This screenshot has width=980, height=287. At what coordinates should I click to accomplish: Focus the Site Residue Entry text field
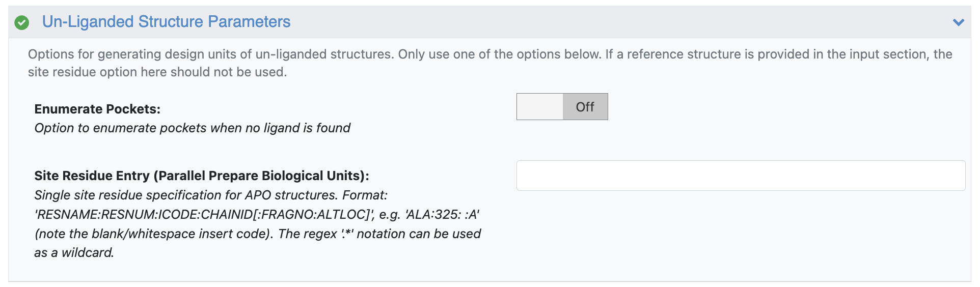click(740, 176)
